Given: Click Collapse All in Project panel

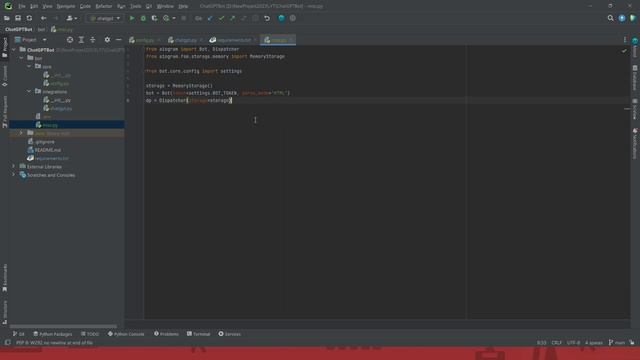Looking at the screenshot, I should click(93, 40).
